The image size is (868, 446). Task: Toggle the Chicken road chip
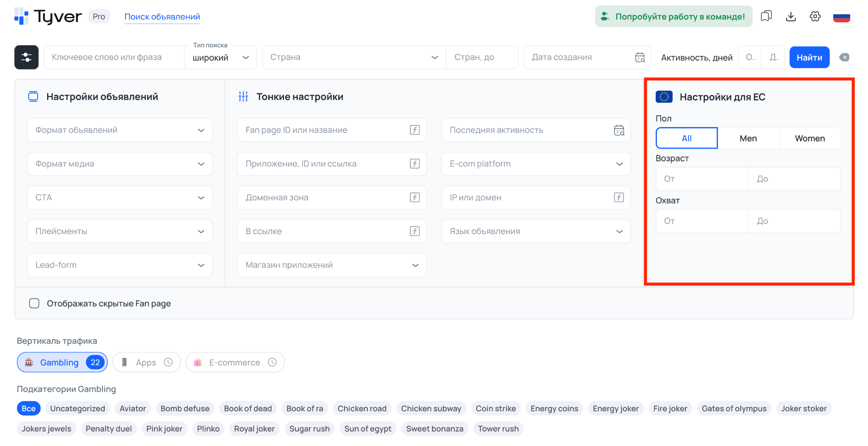pyautogui.click(x=362, y=408)
